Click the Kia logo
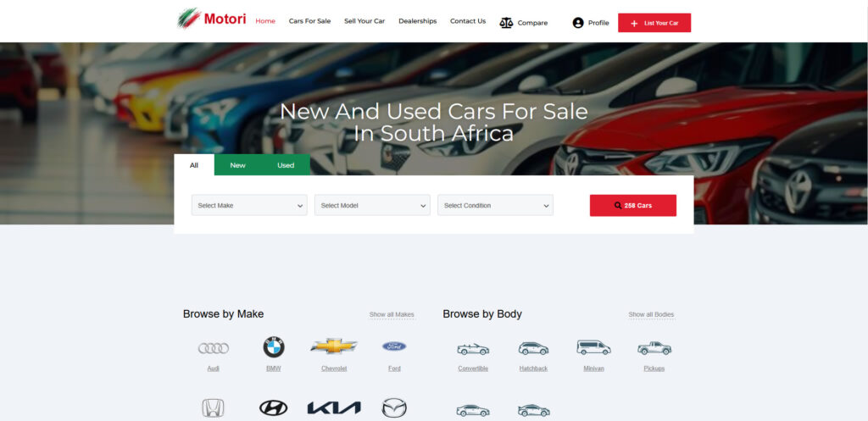This screenshot has height=421, width=868. click(x=334, y=408)
